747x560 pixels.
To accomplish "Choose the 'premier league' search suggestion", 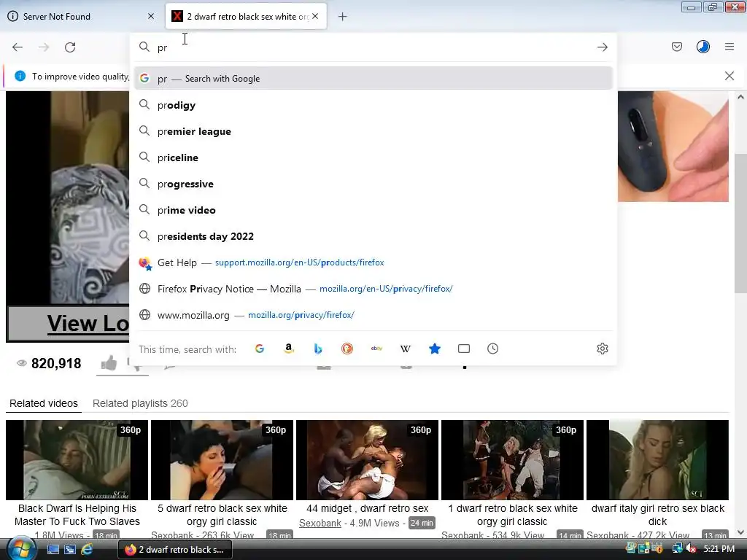I will point(373,131).
